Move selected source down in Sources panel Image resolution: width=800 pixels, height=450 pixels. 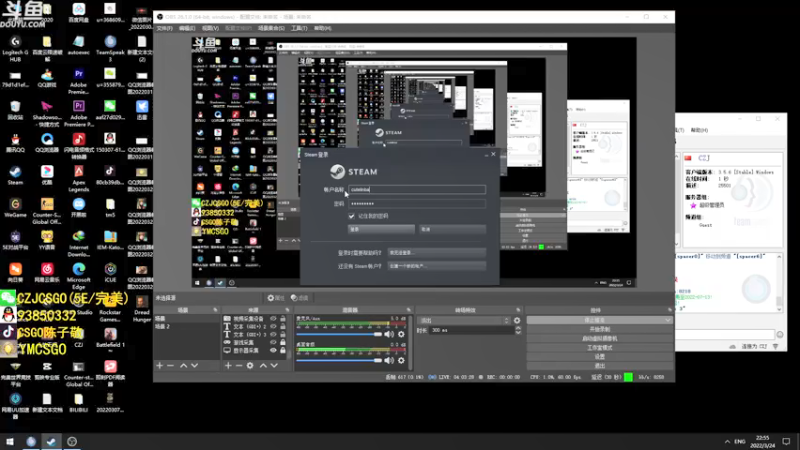coord(274,365)
